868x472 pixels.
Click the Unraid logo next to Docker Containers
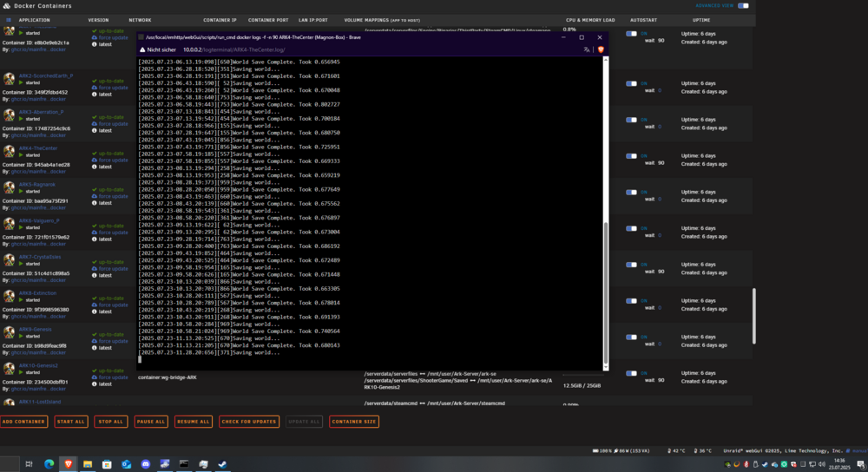click(x=7, y=5)
